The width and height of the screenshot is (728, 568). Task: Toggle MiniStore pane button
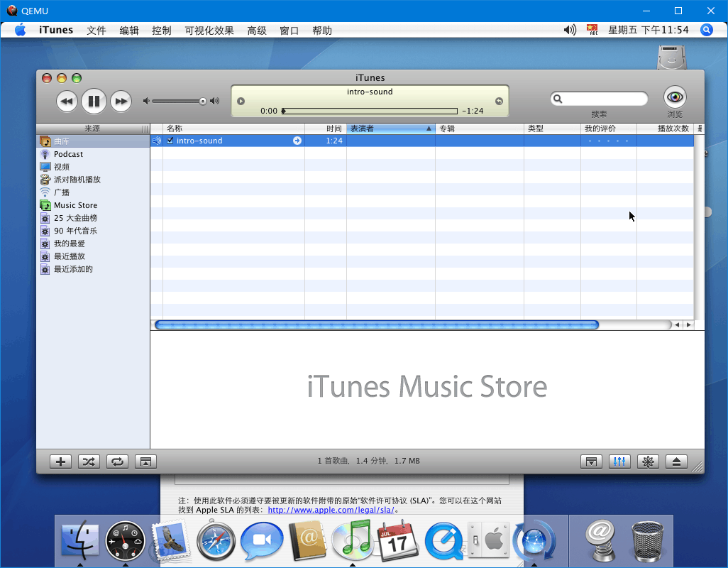pyautogui.click(x=591, y=461)
